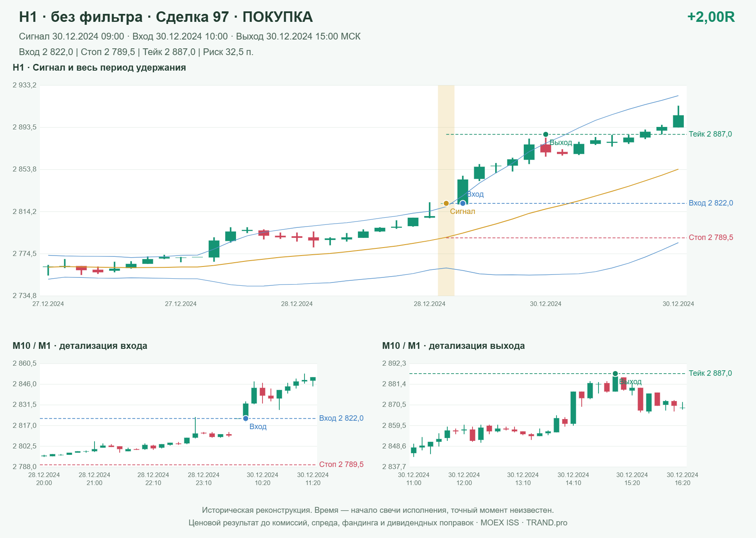This screenshot has width=756, height=538.
Task: Click the orange 'Сигнал' label on H1 chart
Action: 462,211
